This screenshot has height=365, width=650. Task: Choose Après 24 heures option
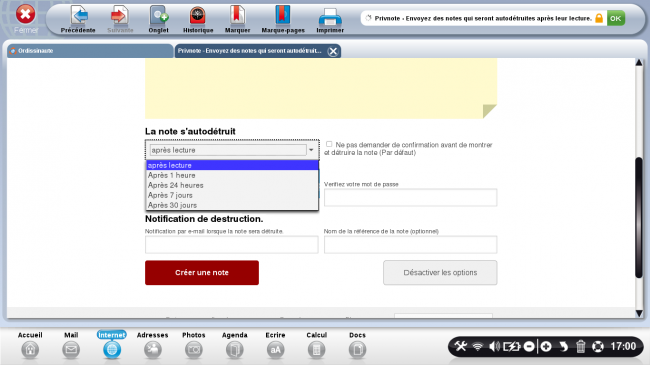click(232, 185)
